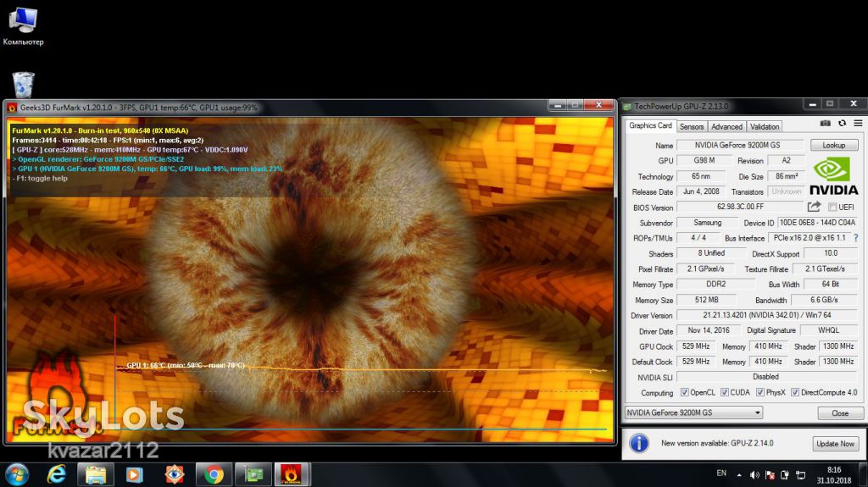Open Action Center flag tray icon
Screen dimensions: 868x487
[x=770, y=475]
